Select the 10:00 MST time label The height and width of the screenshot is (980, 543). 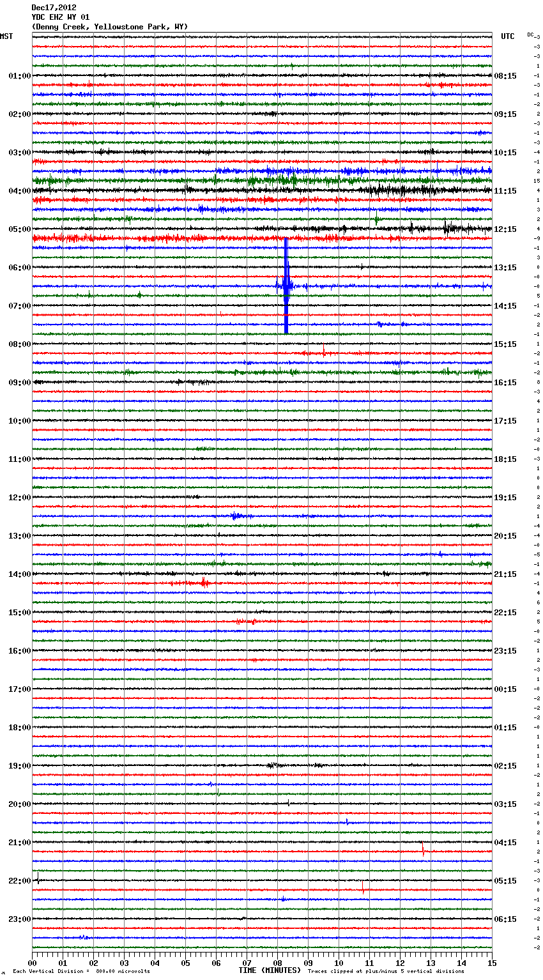click(x=20, y=421)
